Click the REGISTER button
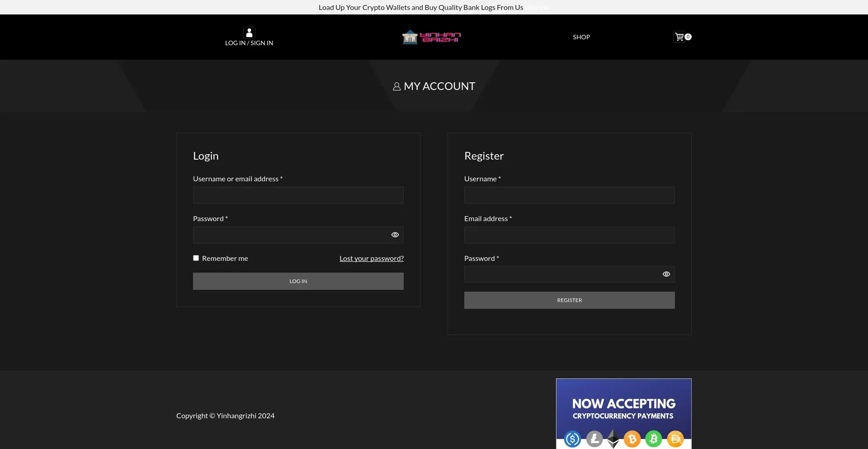The image size is (868, 449). [x=570, y=300]
